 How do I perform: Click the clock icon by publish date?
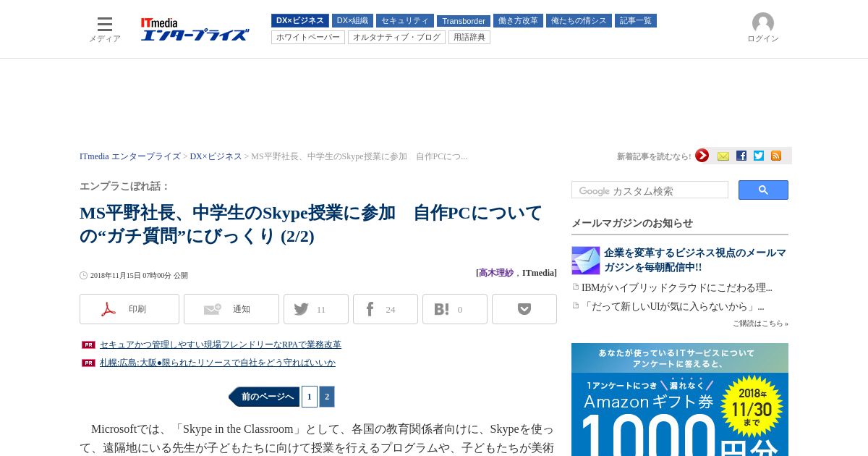(x=83, y=275)
